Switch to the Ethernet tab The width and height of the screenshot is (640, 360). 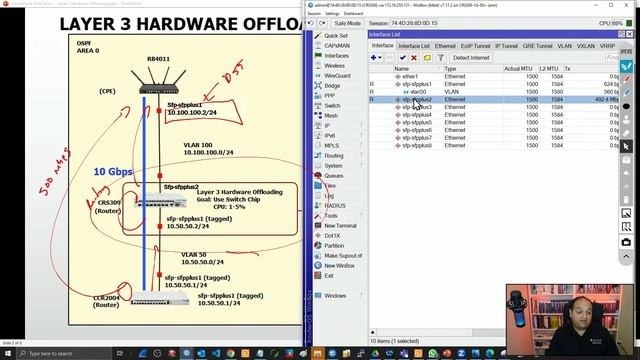(x=445, y=46)
